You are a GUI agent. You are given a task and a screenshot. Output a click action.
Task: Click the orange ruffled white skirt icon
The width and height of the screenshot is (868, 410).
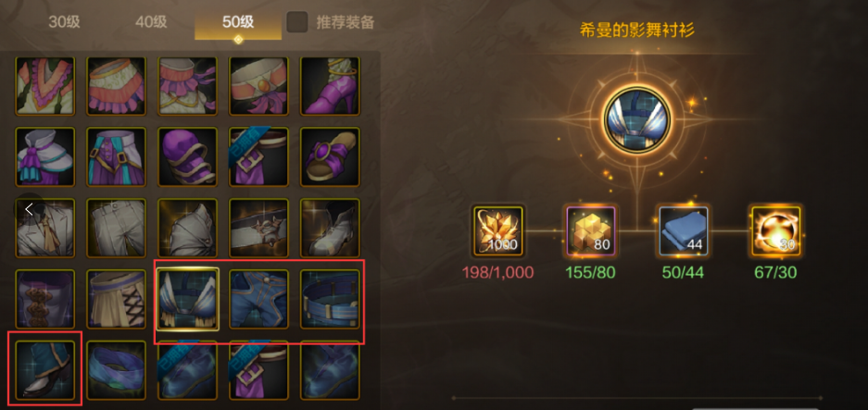(116, 86)
